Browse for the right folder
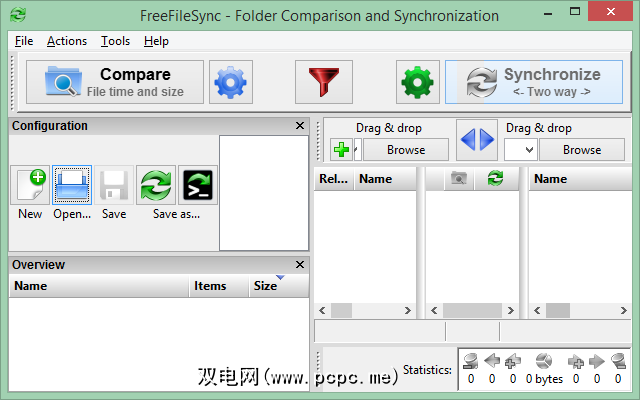Image resolution: width=640 pixels, height=400 pixels. pos(582,150)
